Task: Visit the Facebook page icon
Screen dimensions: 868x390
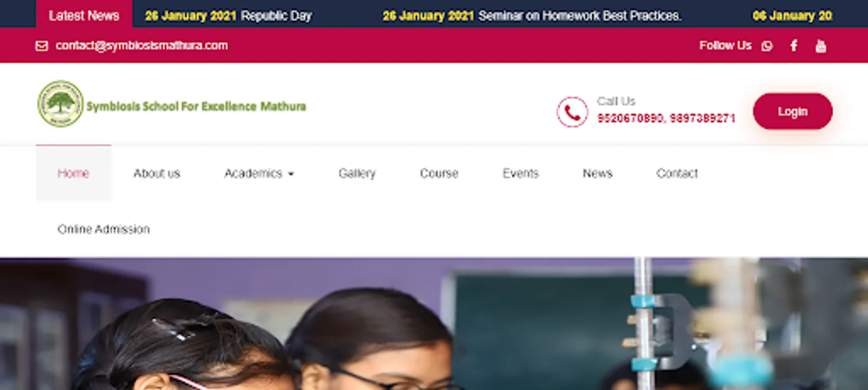Action: [x=794, y=45]
